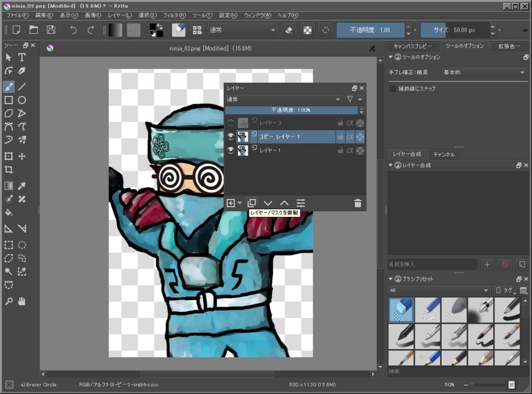
Task: Click the タグ button in brush presets
Action: tap(504, 290)
